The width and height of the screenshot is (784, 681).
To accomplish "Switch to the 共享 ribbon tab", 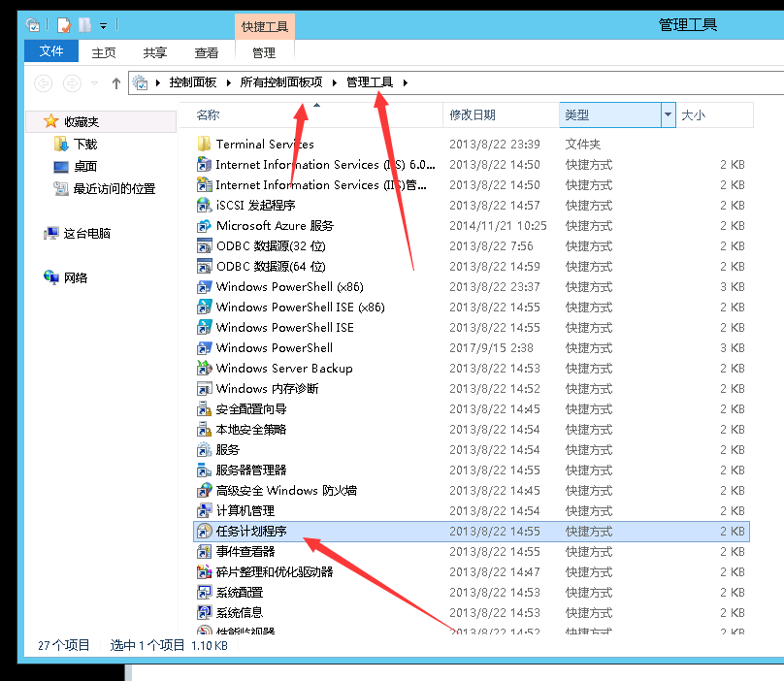I will [155, 52].
